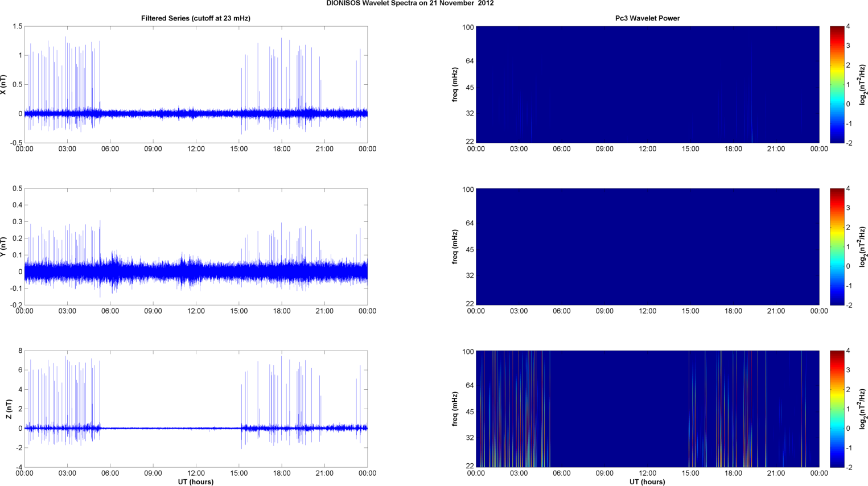Click '18:00' under the Z time series
This screenshot has height=486, width=868.
(x=282, y=473)
